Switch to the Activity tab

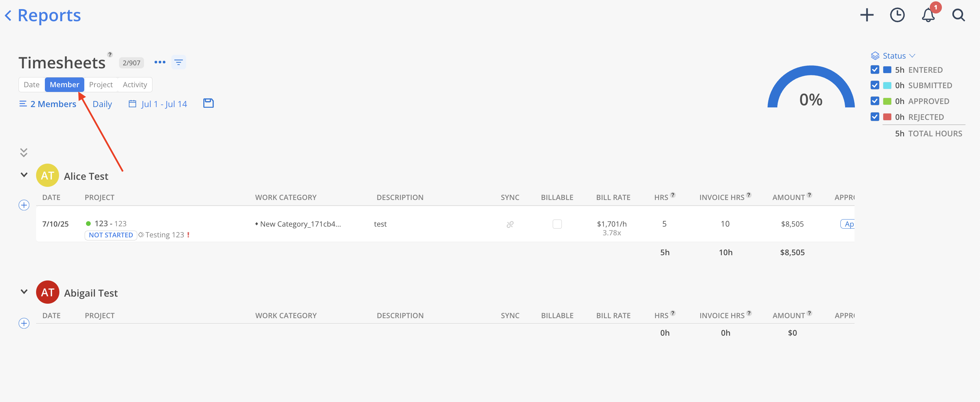(x=135, y=85)
